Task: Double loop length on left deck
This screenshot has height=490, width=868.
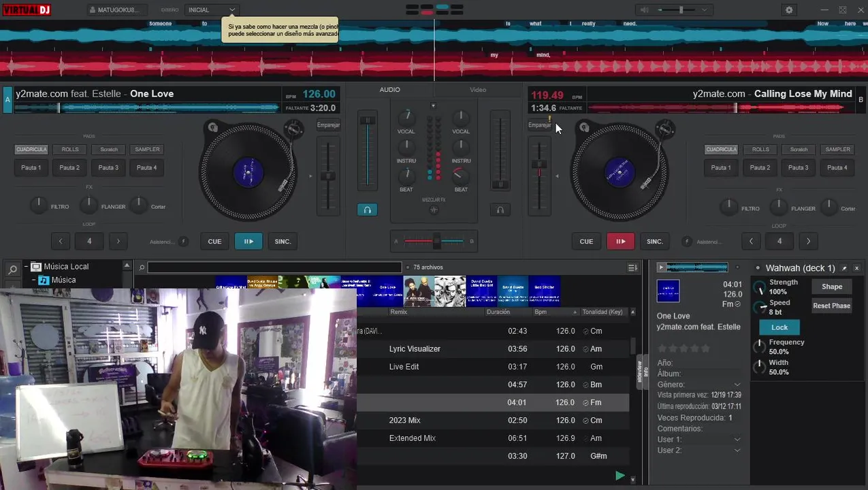Action: (x=118, y=241)
